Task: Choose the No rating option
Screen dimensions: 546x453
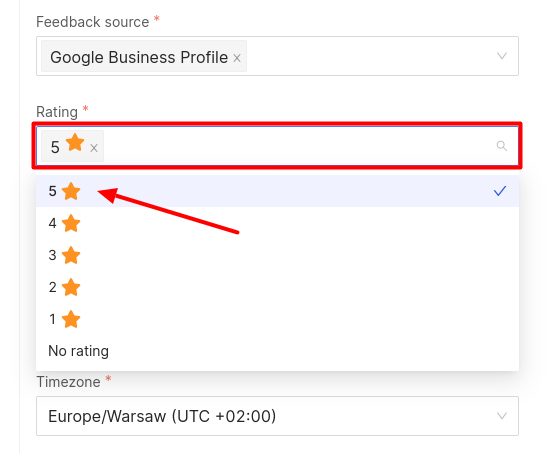Action: (x=277, y=351)
